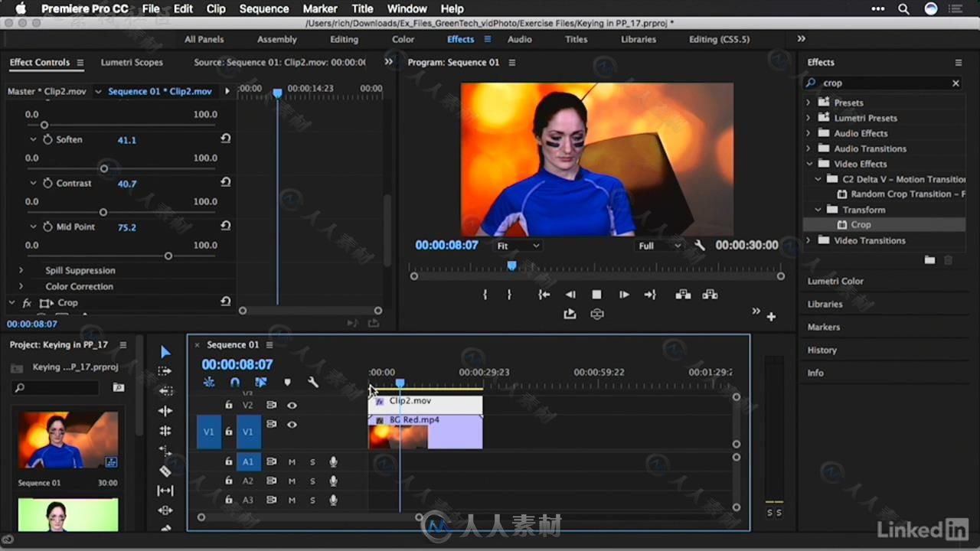Click Mark Out button in Program monitor

click(509, 295)
